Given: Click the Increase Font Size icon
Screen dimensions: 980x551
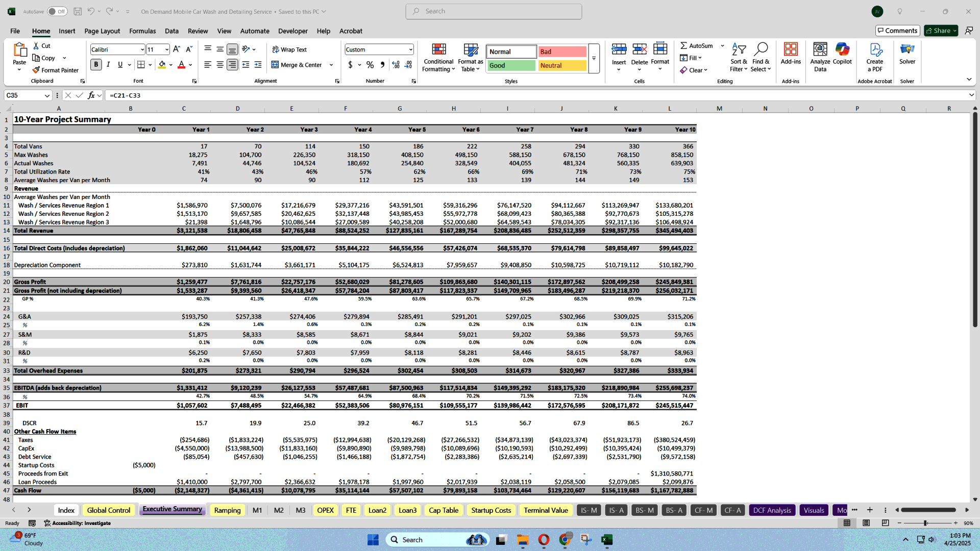Looking at the screenshot, I should pos(177,49).
